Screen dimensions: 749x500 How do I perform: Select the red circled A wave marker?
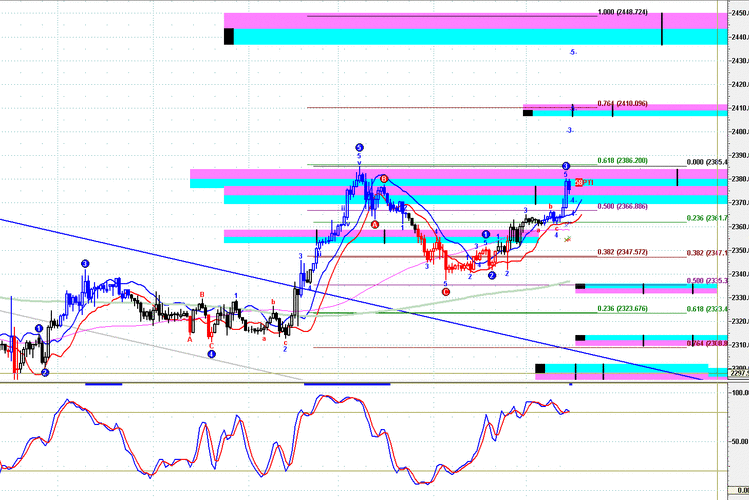(x=375, y=224)
